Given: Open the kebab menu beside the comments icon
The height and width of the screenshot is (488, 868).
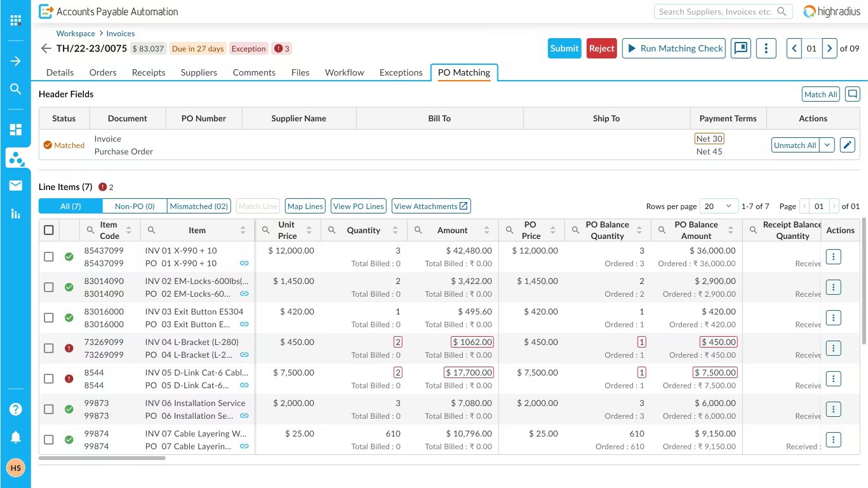Looking at the screenshot, I should tap(766, 48).
